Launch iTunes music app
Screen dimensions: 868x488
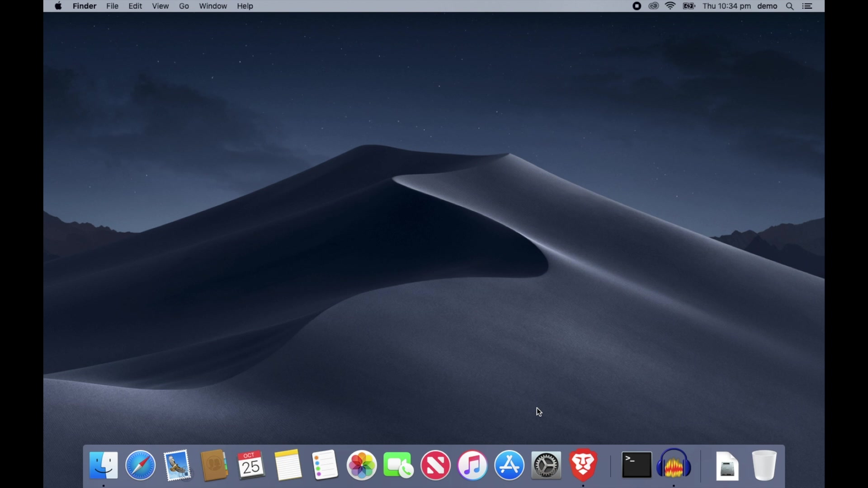tap(473, 465)
